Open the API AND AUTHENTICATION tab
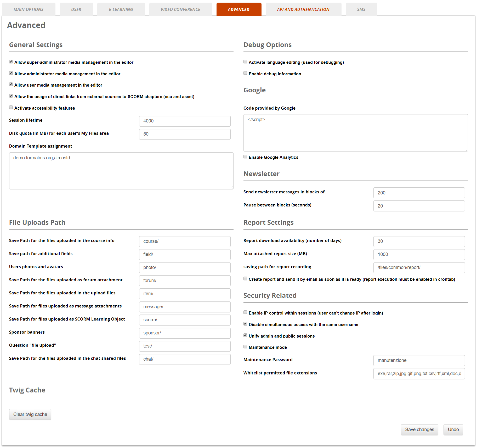The image size is (477, 448). click(x=303, y=9)
